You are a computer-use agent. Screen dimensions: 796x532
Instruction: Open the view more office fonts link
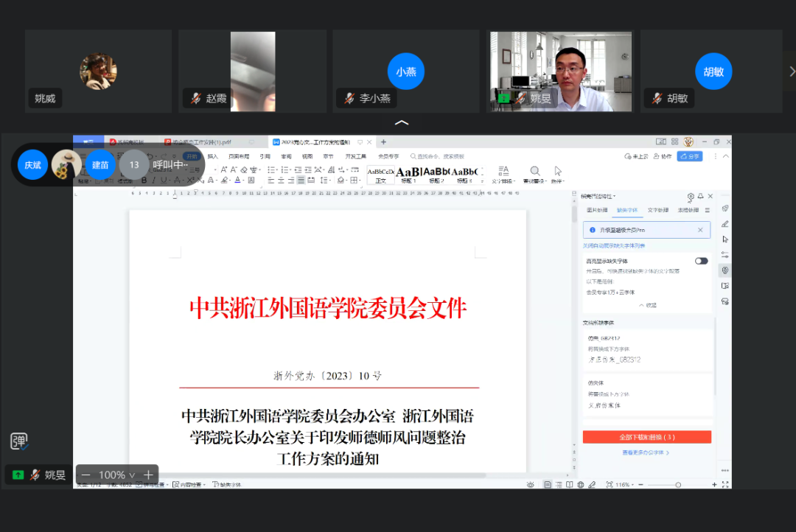click(646, 452)
